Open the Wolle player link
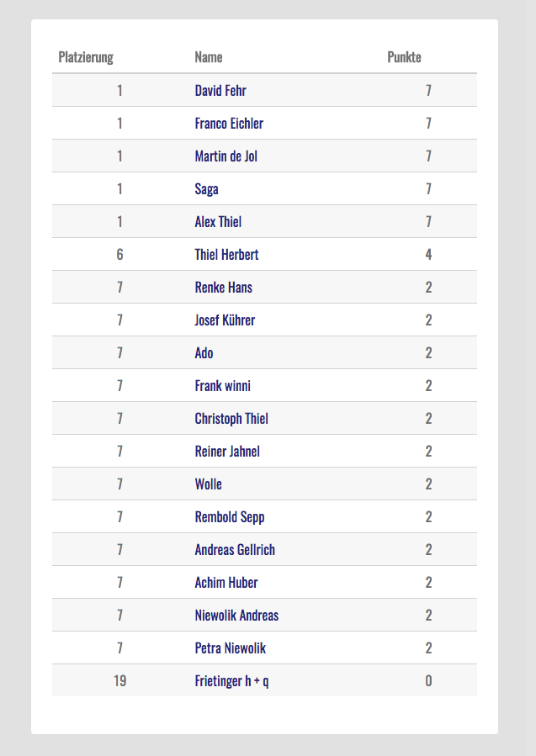The image size is (536, 756). click(208, 484)
